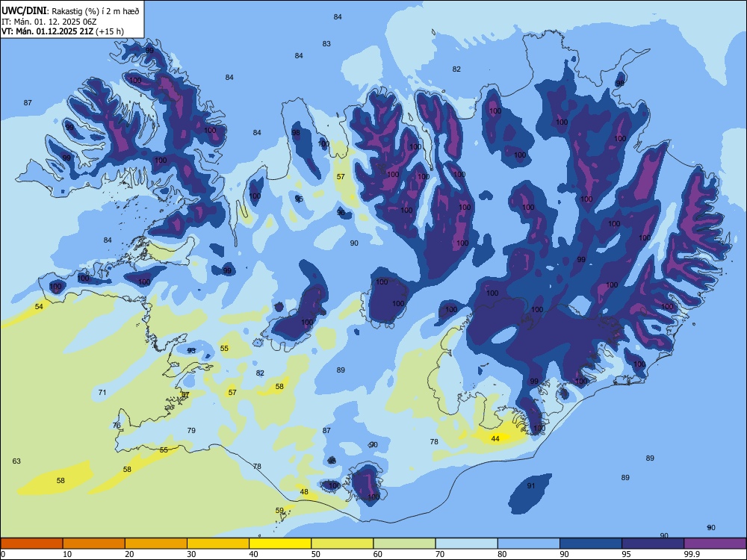Click the legend tick label "40"
The width and height of the screenshot is (747, 560).
(254, 554)
